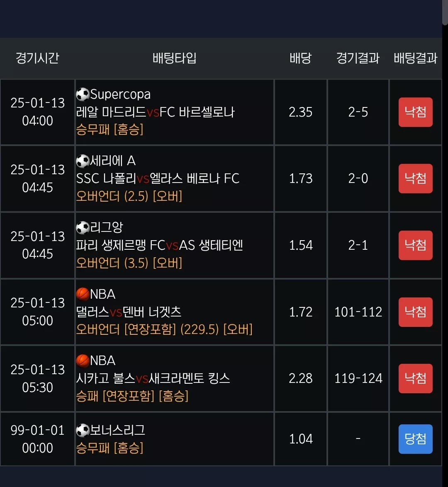Viewport: 448px width, 487px height.
Task: Click the 낙첨 badge for 레알 마드리드 match
Action: pyautogui.click(x=415, y=112)
